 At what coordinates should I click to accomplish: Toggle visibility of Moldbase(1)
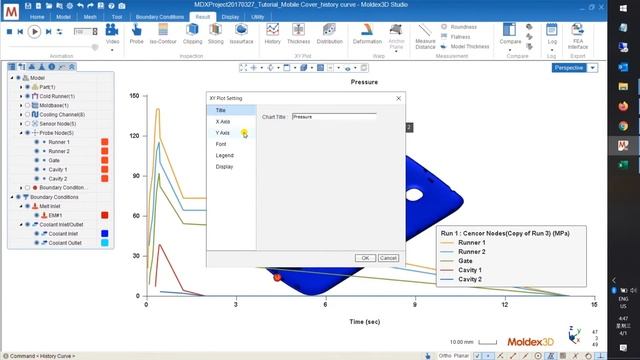(28, 105)
